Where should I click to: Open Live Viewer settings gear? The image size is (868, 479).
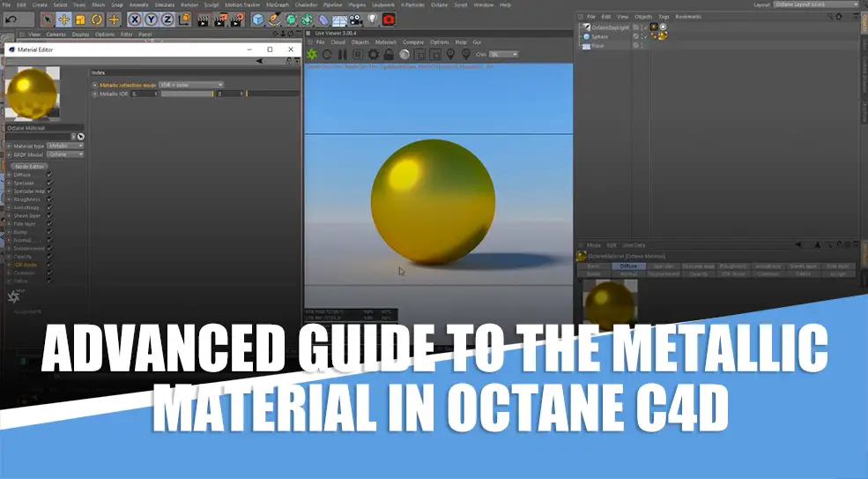coord(374,55)
